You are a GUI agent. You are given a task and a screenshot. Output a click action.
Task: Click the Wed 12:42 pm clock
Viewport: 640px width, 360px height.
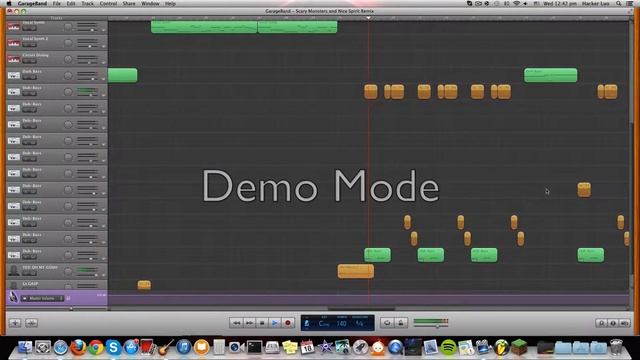(x=560, y=3)
